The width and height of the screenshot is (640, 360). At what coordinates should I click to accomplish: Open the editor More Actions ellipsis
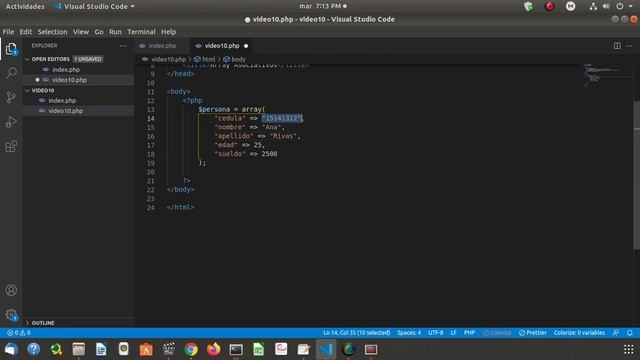[x=629, y=46]
